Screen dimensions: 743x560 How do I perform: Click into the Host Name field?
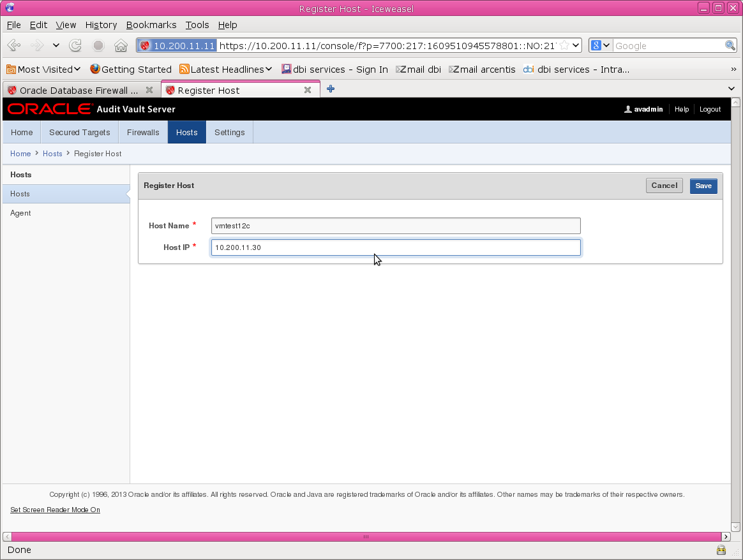396,226
